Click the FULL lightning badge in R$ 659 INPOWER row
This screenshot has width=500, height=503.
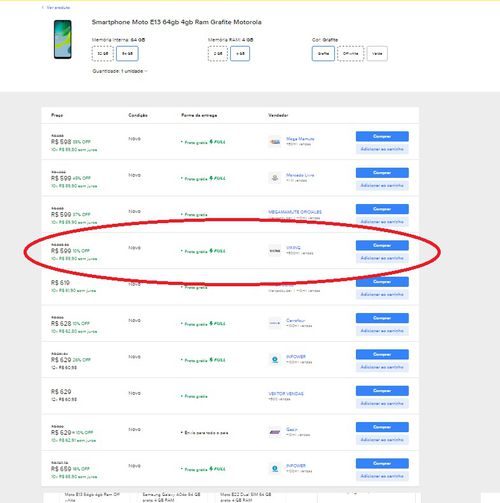(217, 469)
